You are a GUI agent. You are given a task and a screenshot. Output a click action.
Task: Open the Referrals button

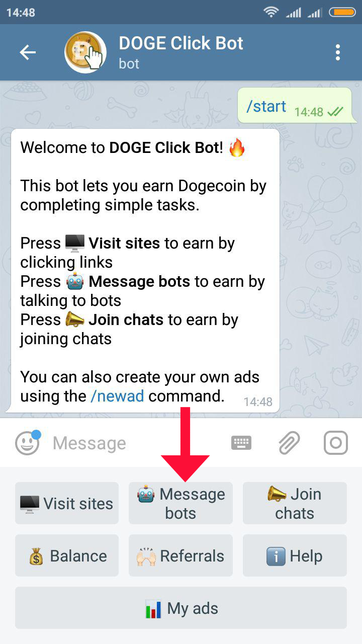181,555
